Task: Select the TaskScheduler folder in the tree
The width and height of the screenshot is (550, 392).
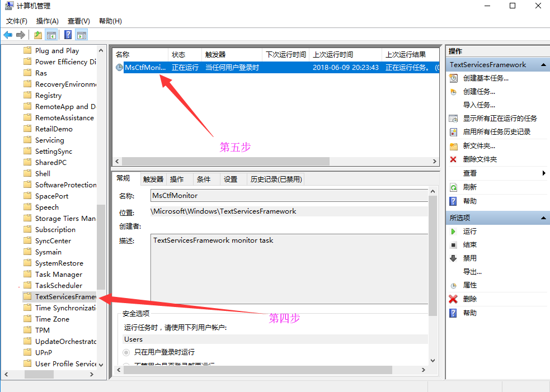Action: (58, 285)
